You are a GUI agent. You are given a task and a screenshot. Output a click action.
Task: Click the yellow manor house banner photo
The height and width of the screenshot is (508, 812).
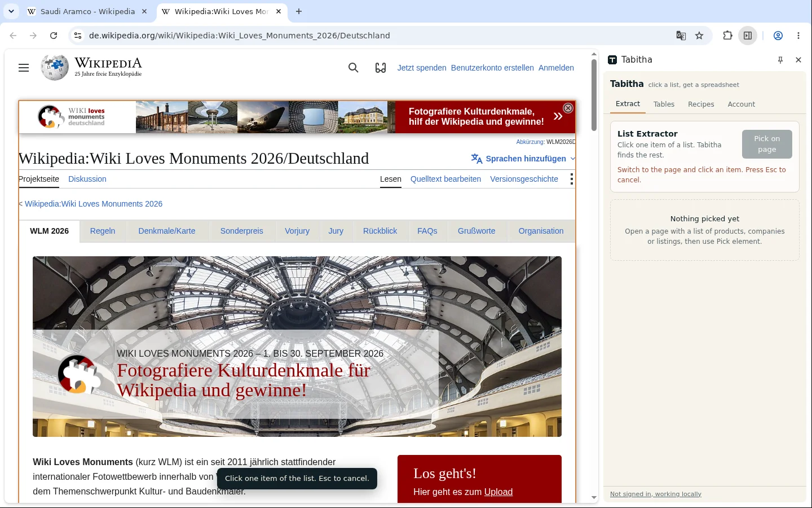(x=363, y=117)
